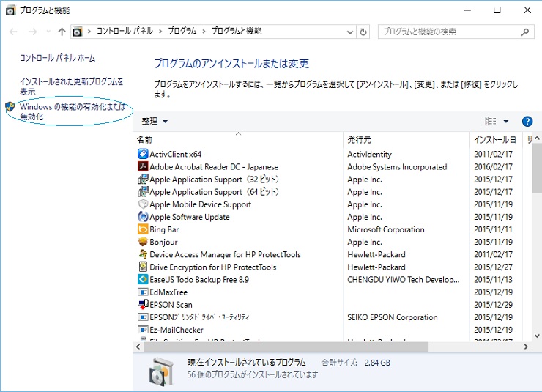Click CHENGDU YIWO Tech Develop publisher

pyautogui.click(x=404, y=280)
